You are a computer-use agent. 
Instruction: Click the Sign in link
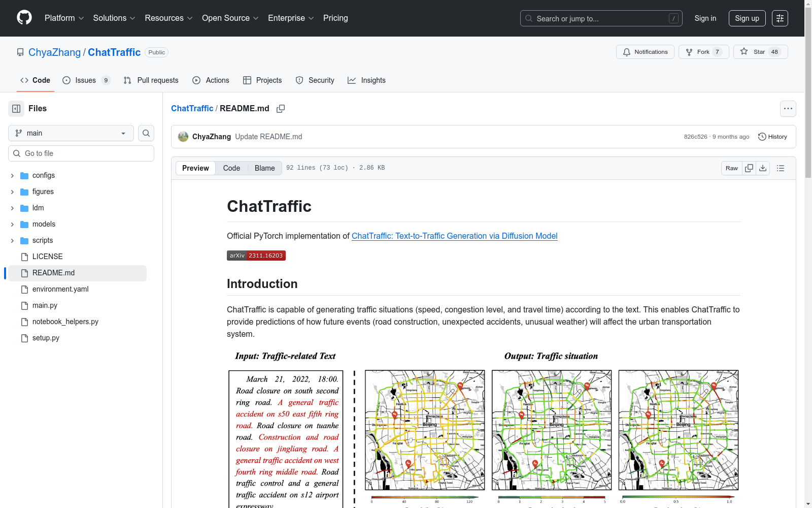pos(705,18)
